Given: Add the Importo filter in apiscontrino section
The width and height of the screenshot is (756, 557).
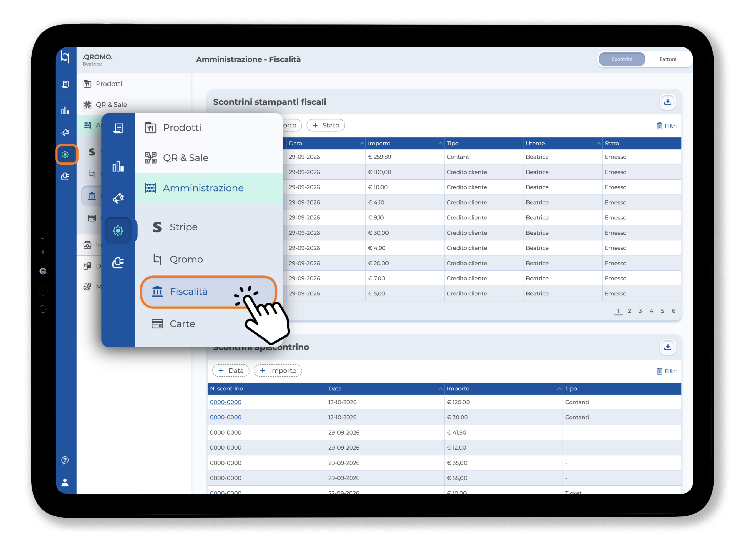Looking at the screenshot, I should coord(278,370).
